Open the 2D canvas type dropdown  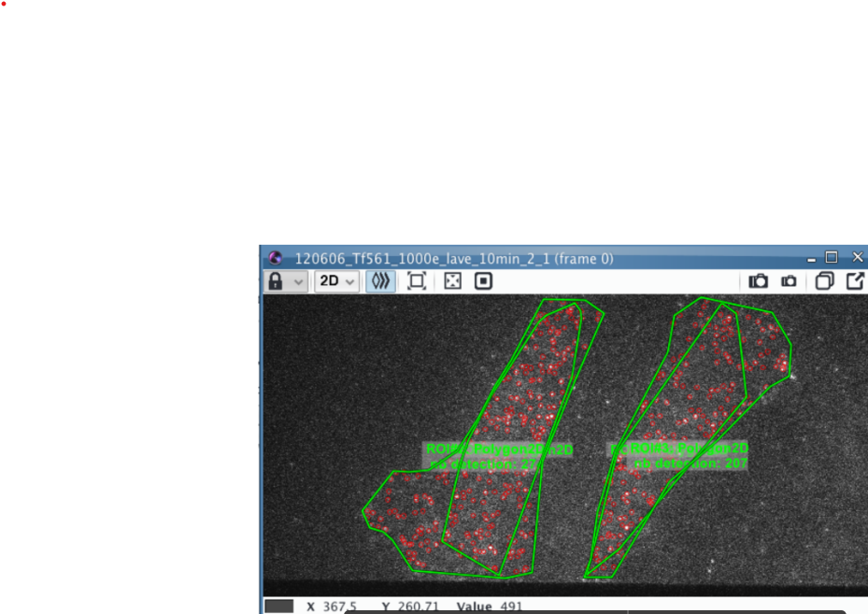pos(336,281)
